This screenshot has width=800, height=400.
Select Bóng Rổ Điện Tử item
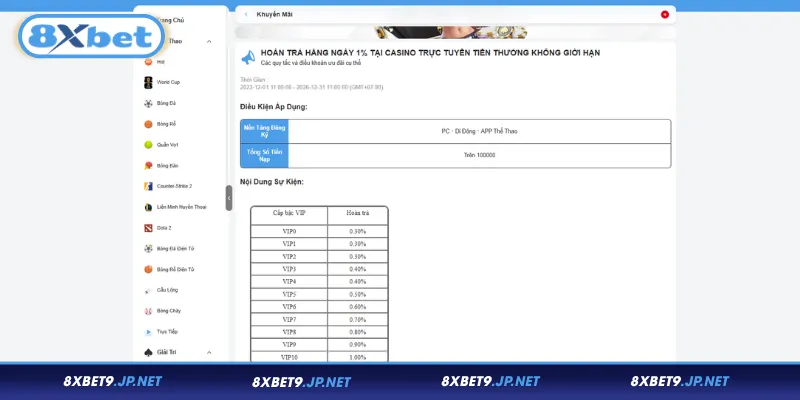tap(169, 269)
